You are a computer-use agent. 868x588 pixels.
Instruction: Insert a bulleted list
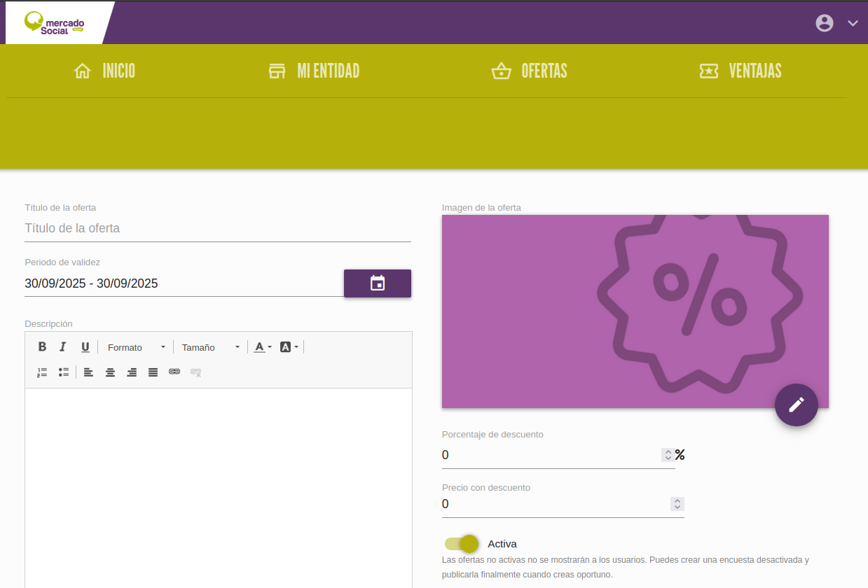point(64,372)
